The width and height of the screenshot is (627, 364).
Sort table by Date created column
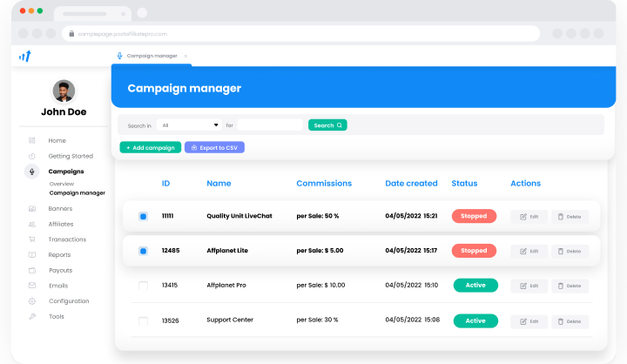[411, 184]
